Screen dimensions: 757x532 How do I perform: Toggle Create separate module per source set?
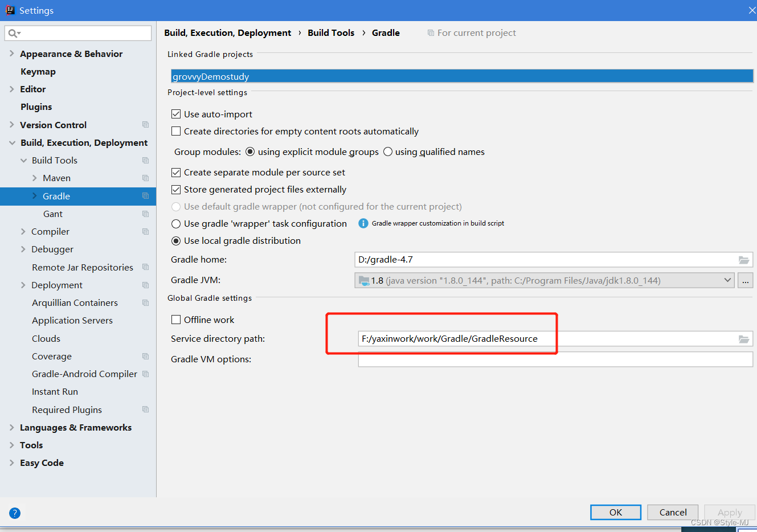coord(176,172)
